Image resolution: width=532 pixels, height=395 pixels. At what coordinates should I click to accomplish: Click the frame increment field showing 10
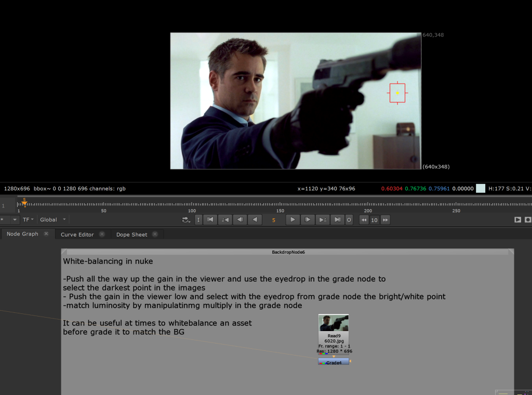(x=374, y=220)
